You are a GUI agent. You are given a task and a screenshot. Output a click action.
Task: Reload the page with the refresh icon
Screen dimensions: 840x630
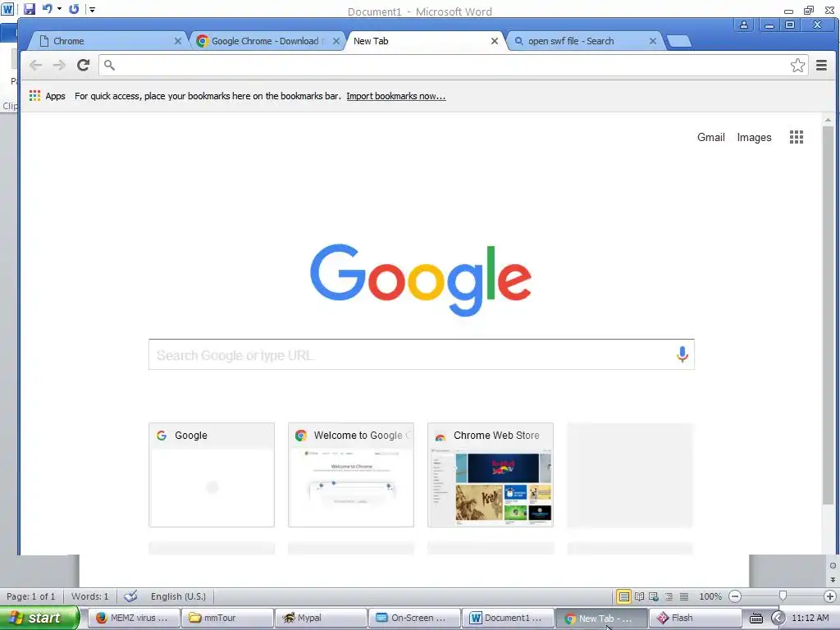pos(83,66)
